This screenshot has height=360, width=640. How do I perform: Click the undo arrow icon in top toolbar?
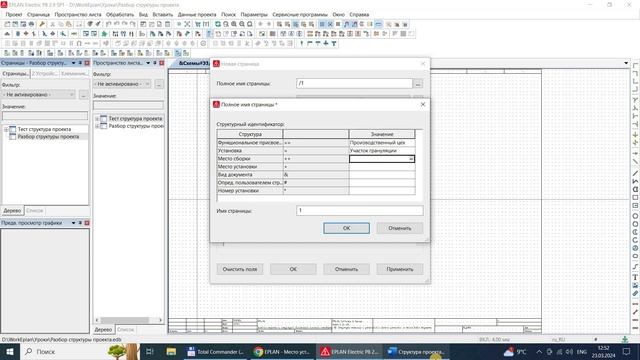pyautogui.click(x=109, y=24)
